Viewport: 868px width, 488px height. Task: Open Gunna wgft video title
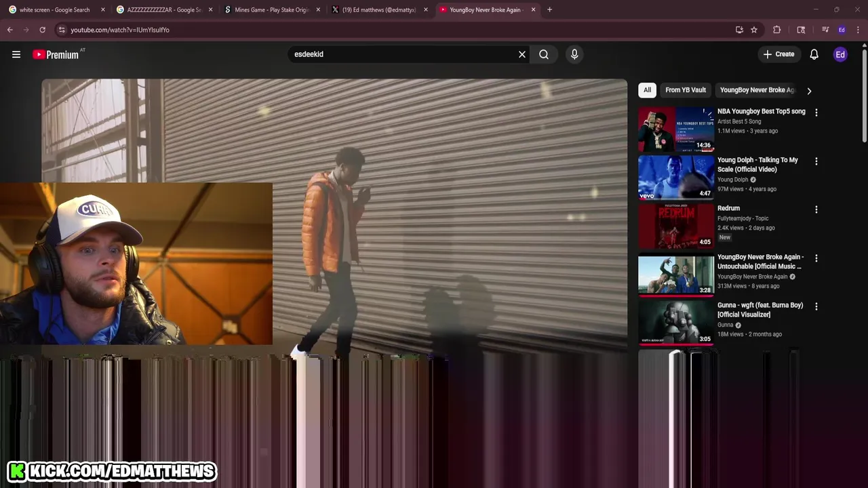[760, 310]
